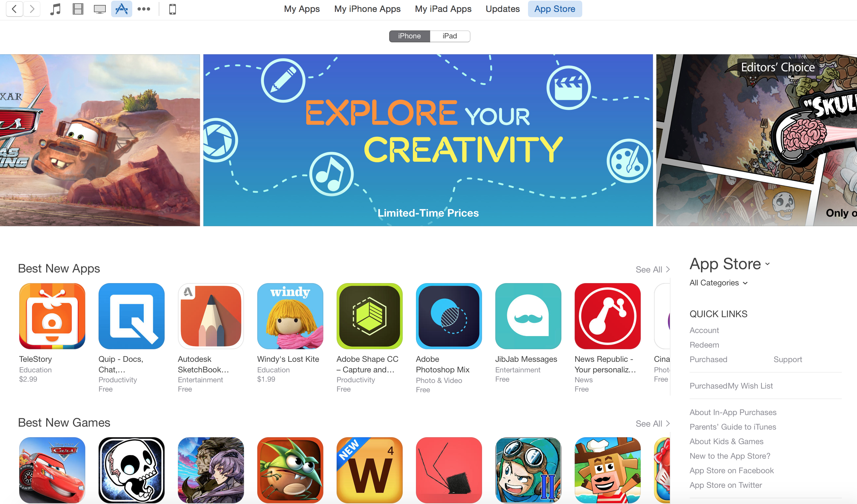Open the more media types ellipsis
Viewport: 857px width, 504px height.
(x=143, y=9)
